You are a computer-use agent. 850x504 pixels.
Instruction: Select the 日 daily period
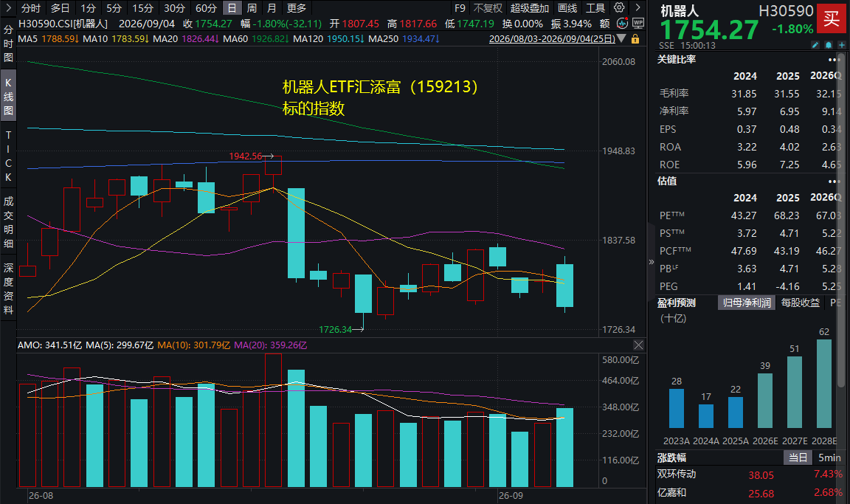click(232, 8)
